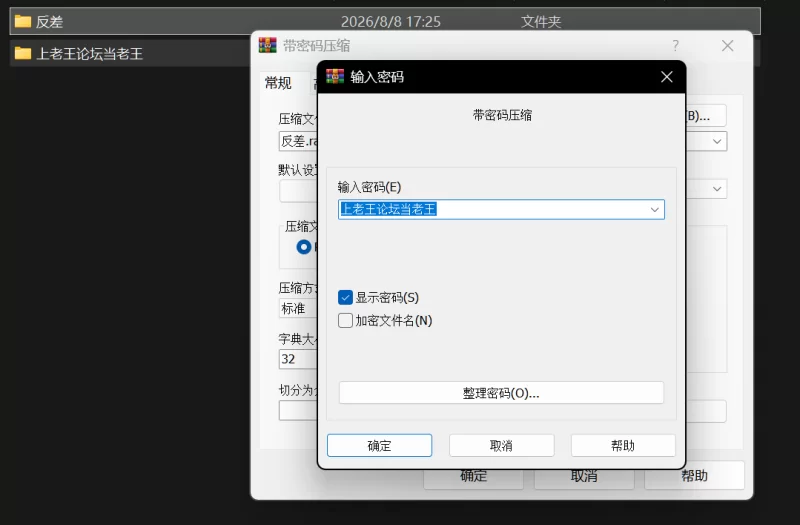Close the 输入密码 dialog

[666, 77]
